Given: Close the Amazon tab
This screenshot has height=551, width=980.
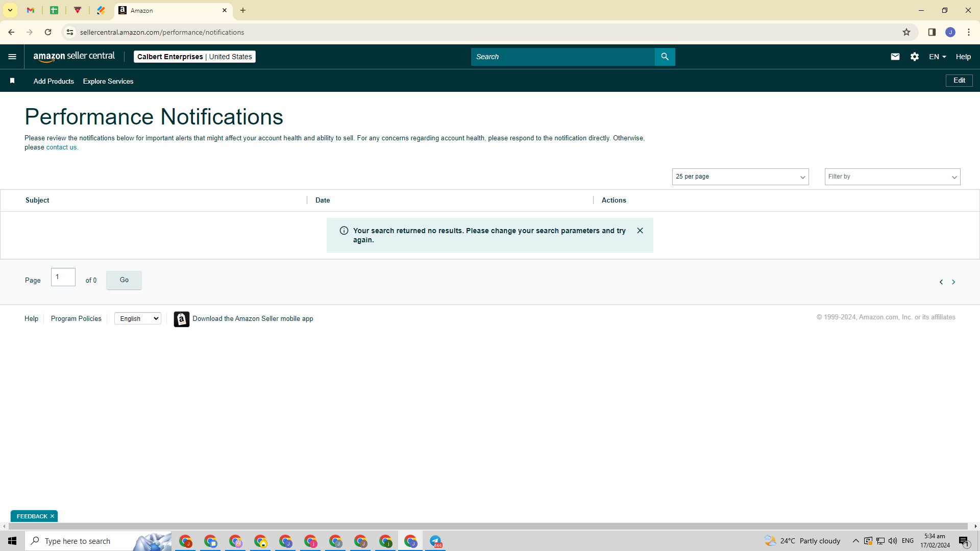Looking at the screenshot, I should 225,10.
